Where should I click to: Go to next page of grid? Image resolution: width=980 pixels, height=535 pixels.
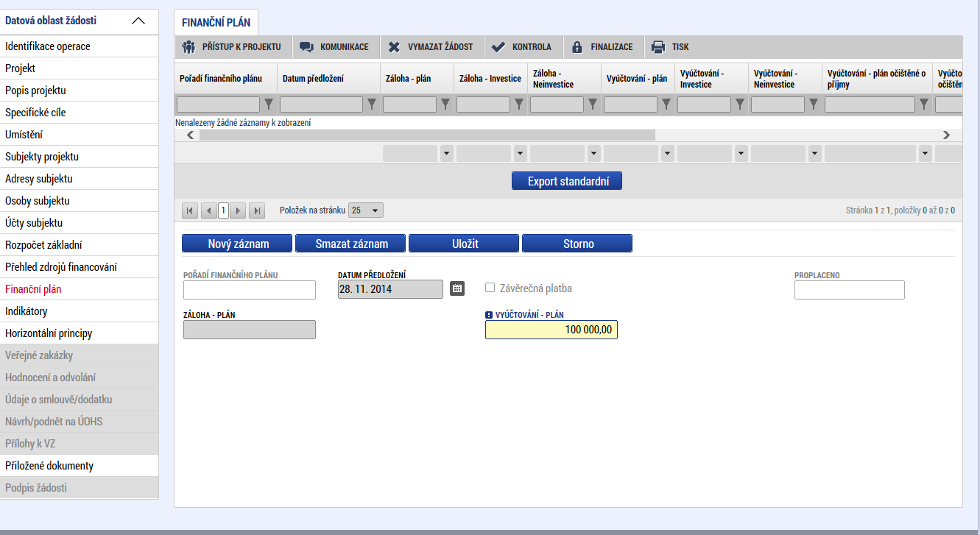pos(238,210)
